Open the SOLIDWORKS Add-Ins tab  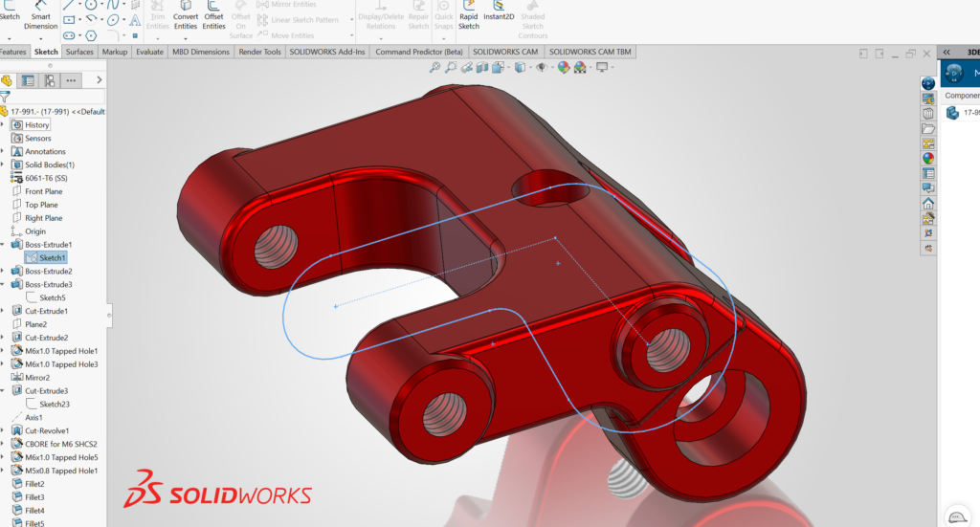pyautogui.click(x=327, y=52)
